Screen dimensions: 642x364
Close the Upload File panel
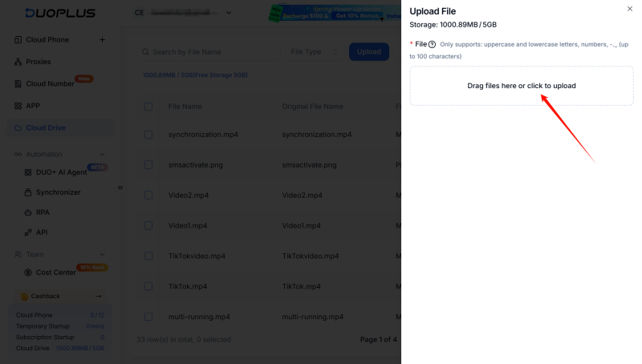pos(628,8)
